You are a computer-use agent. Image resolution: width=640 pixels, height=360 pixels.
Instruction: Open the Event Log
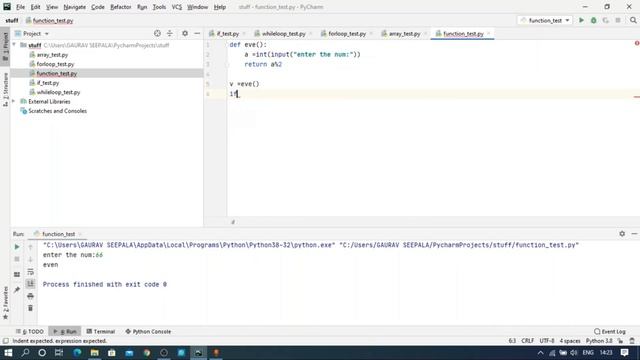(610, 331)
